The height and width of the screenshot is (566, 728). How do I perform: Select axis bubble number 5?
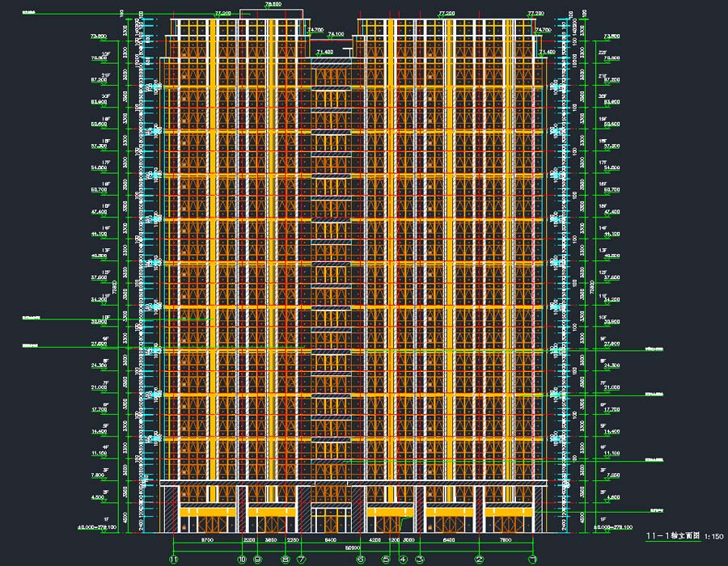coord(387,560)
